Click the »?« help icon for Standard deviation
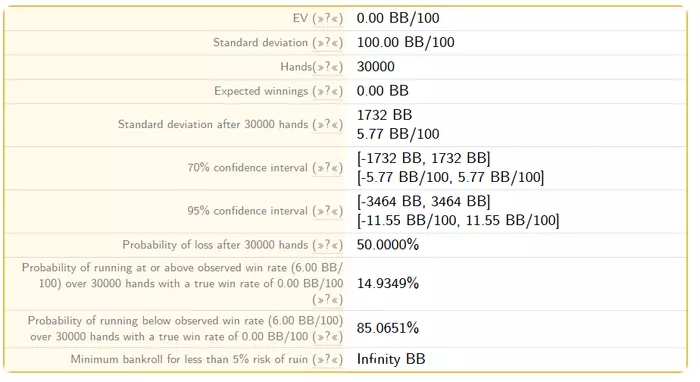 pyautogui.click(x=328, y=42)
